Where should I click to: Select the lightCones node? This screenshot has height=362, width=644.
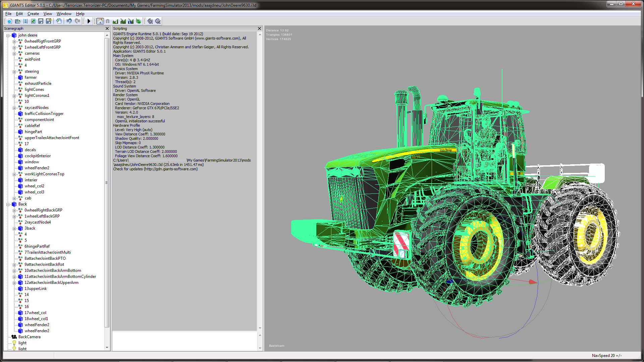(34, 89)
